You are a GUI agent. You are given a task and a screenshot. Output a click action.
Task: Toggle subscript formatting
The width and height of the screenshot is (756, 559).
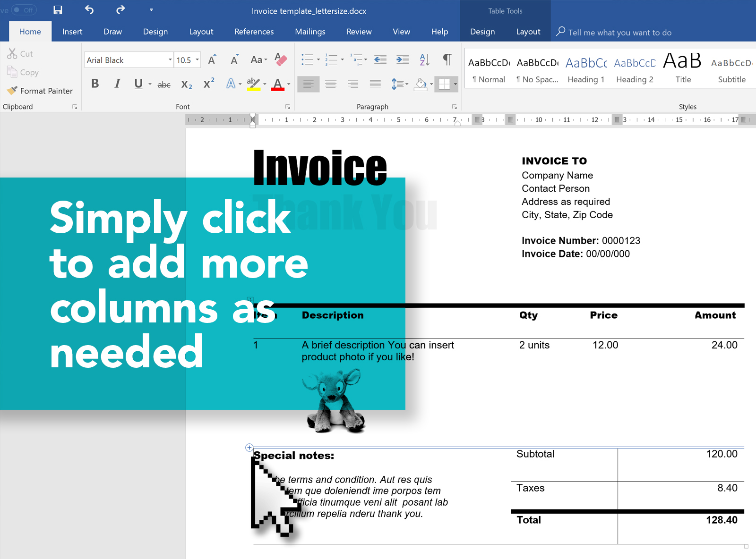pos(187,85)
